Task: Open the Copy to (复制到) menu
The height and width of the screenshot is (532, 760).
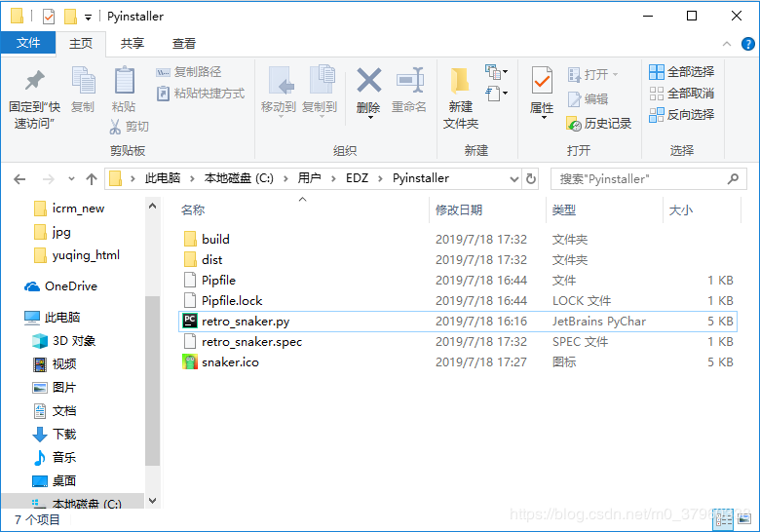Action: coord(320,90)
